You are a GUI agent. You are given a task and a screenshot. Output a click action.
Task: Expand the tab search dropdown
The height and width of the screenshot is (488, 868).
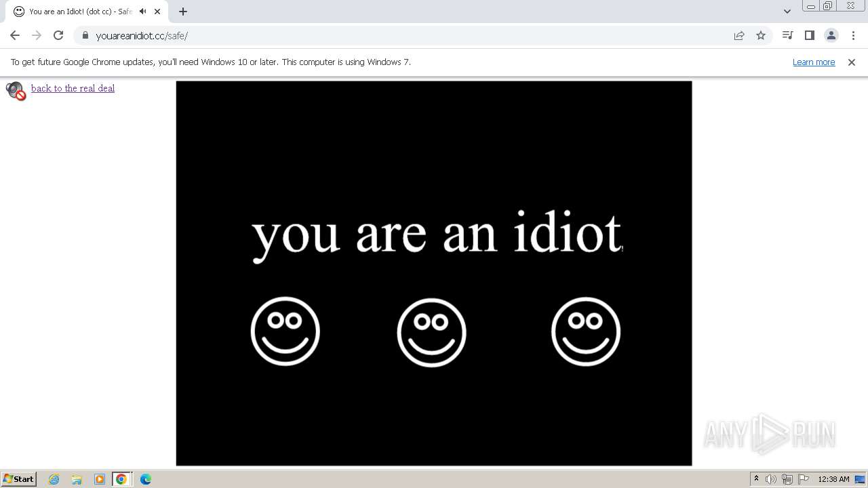click(x=787, y=12)
